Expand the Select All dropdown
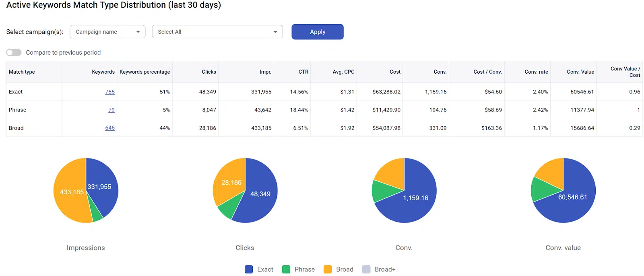Screen dimensions: 644x276 (x=217, y=32)
